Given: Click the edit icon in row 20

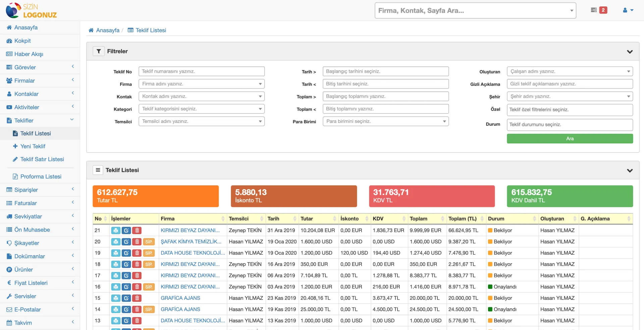Looking at the screenshot, I should pos(126,242).
